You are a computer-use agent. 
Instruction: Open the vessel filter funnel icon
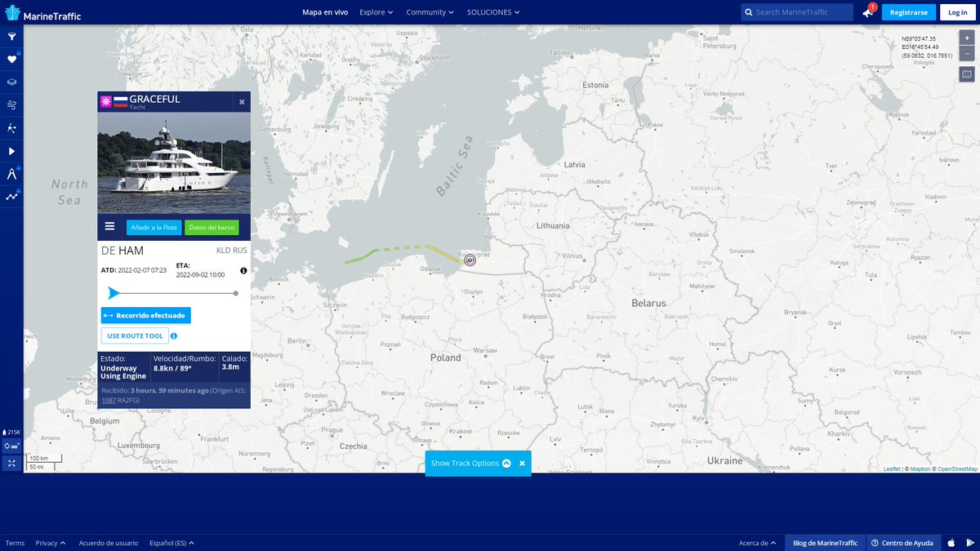click(11, 37)
